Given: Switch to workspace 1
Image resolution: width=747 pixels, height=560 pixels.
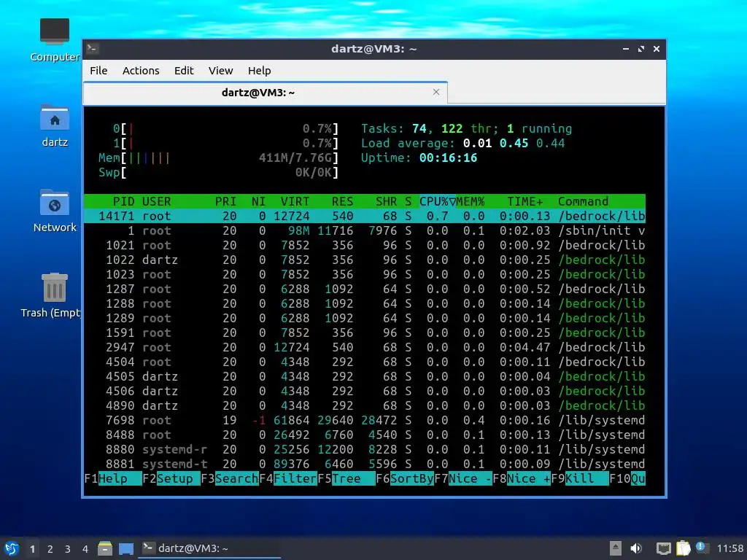Looking at the screenshot, I should [x=32, y=549].
